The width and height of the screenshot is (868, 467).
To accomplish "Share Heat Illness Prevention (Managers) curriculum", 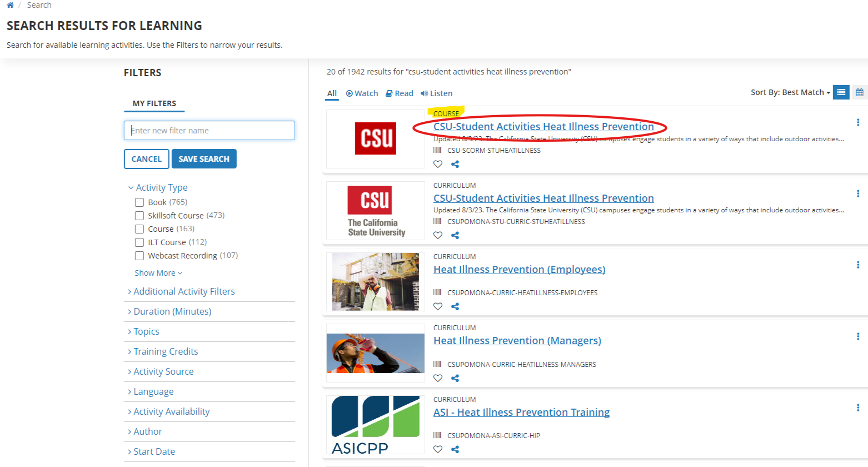I will coord(455,378).
